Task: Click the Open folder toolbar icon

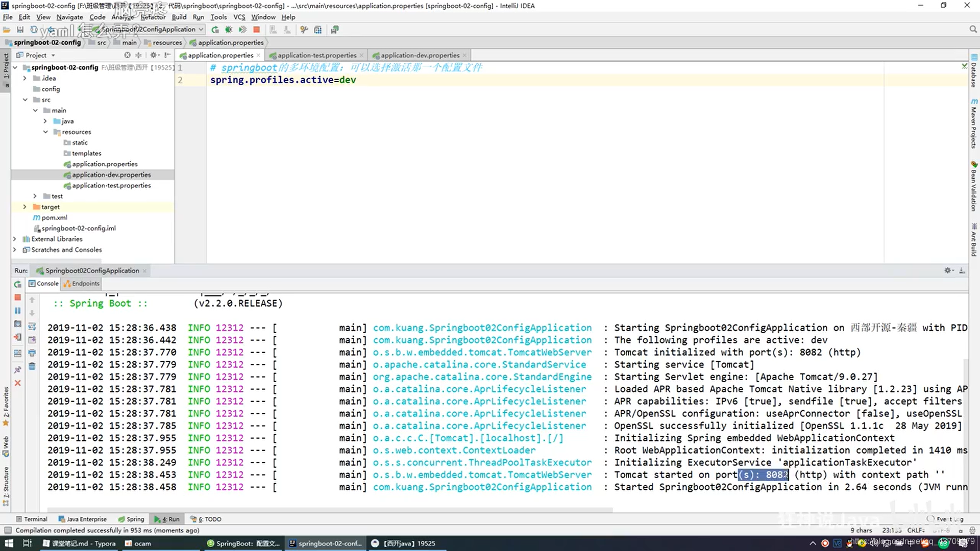Action: pyautogui.click(x=7, y=30)
